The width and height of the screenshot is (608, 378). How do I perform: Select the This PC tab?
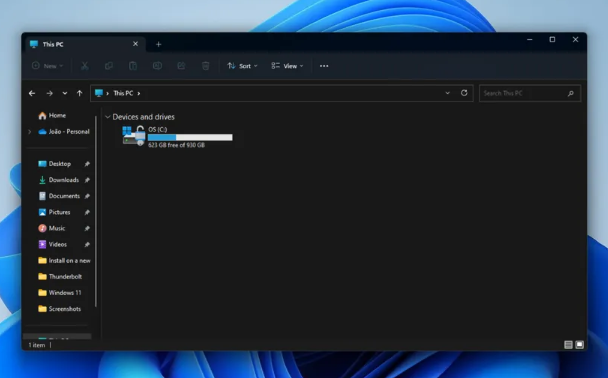pyautogui.click(x=85, y=44)
